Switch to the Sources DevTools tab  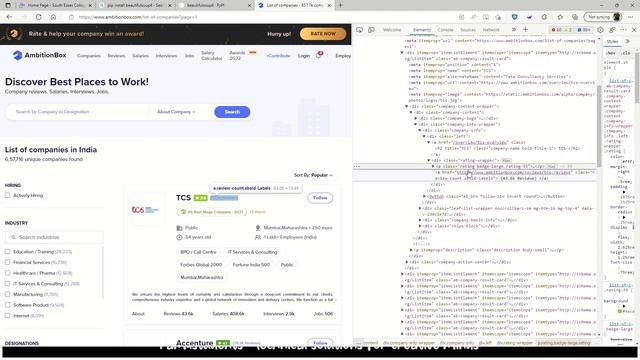(x=468, y=30)
